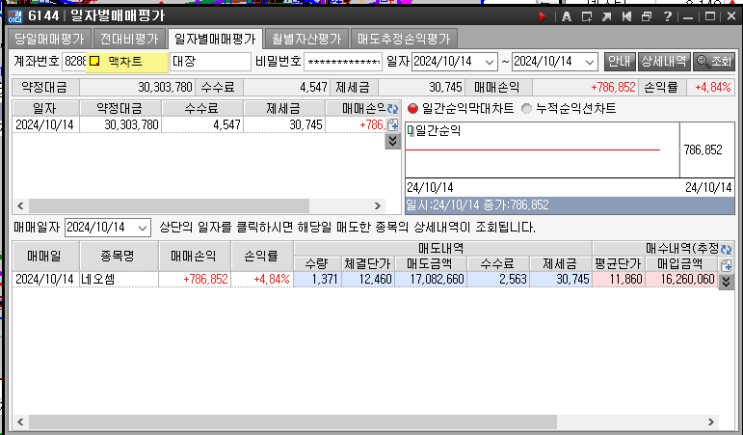Click the 1,371 수량 cell
The height and width of the screenshot is (435, 743).
[317, 279]
